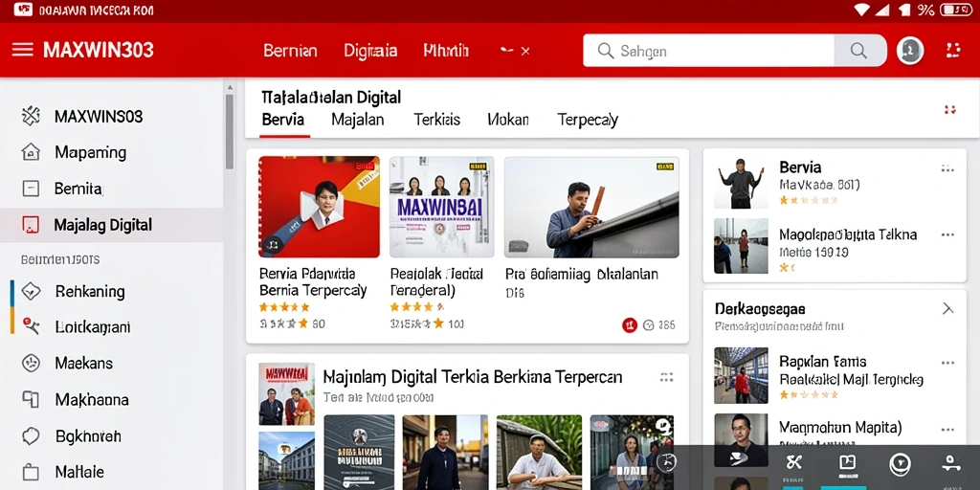Expand the Derkaogsegae section arrow
This screenshot has height=490, width=980.
click(947, 309)
